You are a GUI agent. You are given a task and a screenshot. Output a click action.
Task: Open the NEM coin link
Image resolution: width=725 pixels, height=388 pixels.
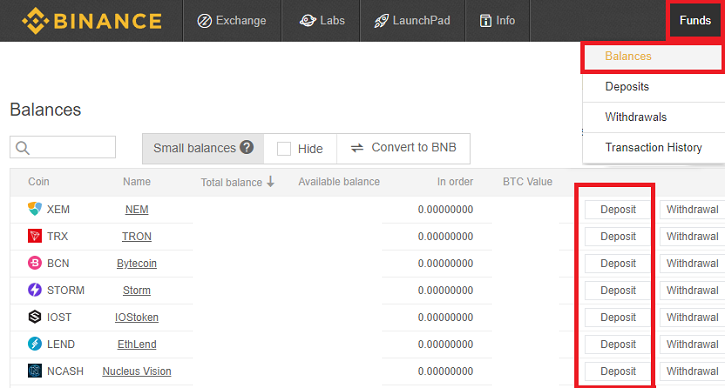pos(137,209)
